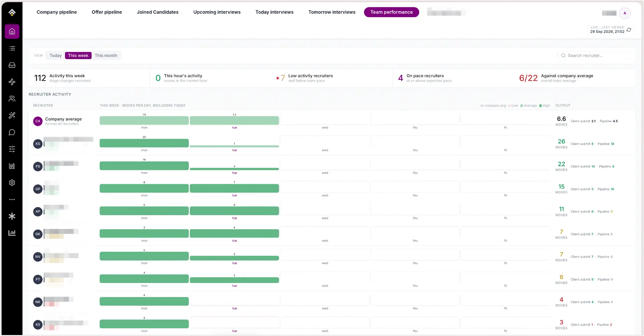Switch view to Today
The width and height of the screenshot is (644, 336).
click(56, 55)
